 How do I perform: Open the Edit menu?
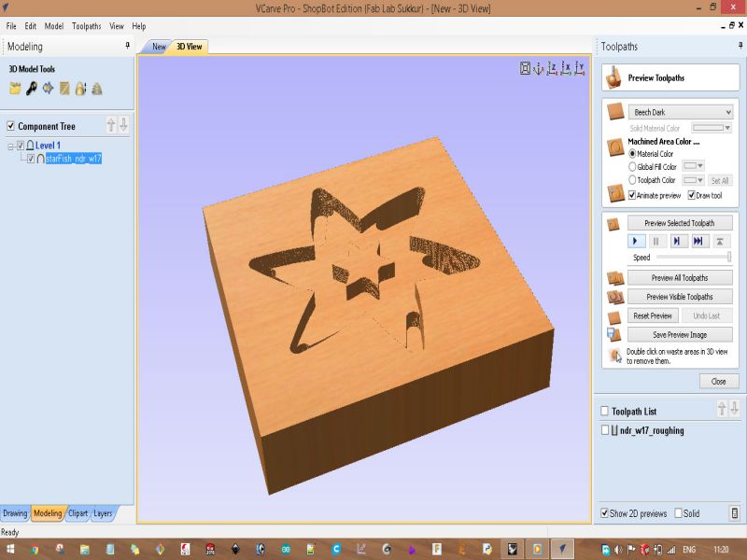(31, 26)
